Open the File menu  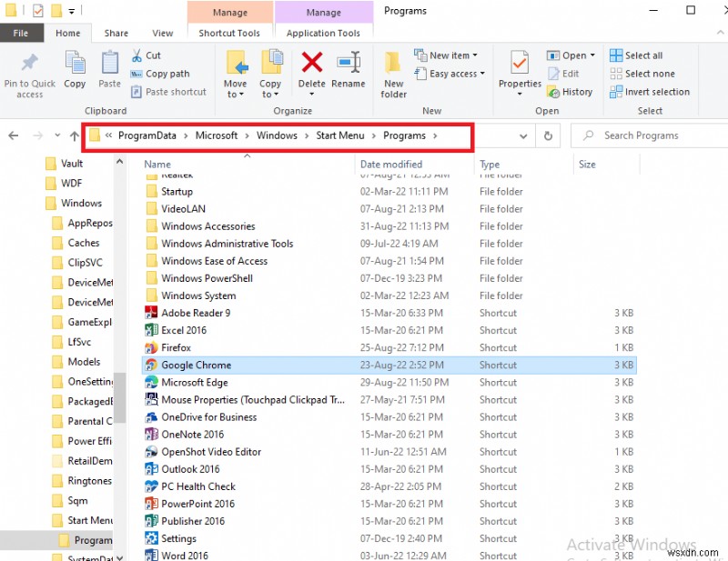(21, 33)
